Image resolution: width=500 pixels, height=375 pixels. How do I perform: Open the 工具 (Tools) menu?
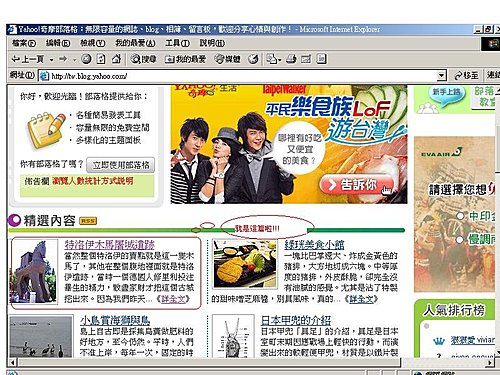(177, 43)
